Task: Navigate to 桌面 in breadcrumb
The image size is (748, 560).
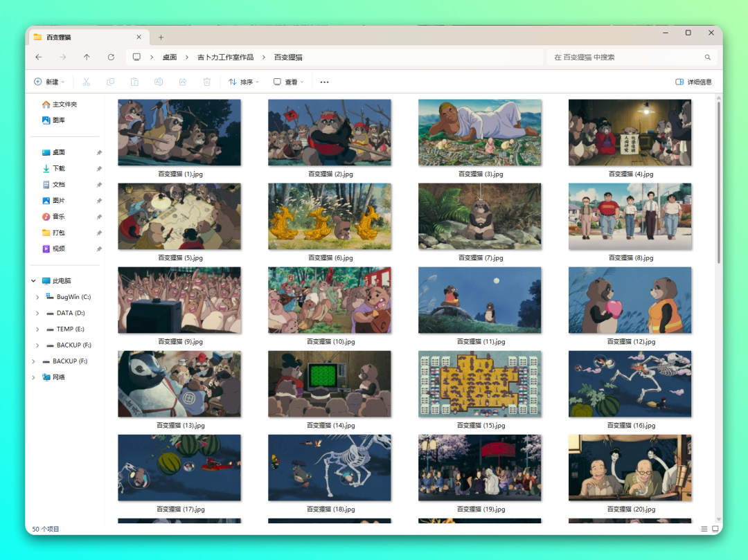Action: tap(170, 57)
